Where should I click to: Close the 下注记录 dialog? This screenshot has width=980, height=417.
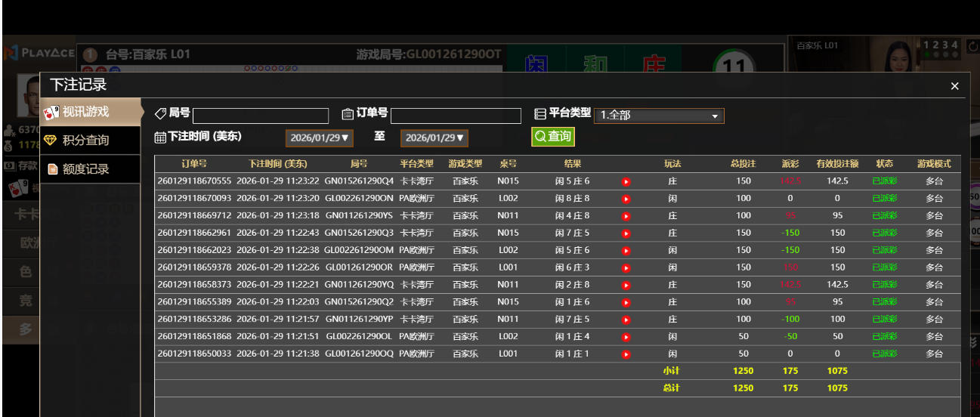point(954,86)
